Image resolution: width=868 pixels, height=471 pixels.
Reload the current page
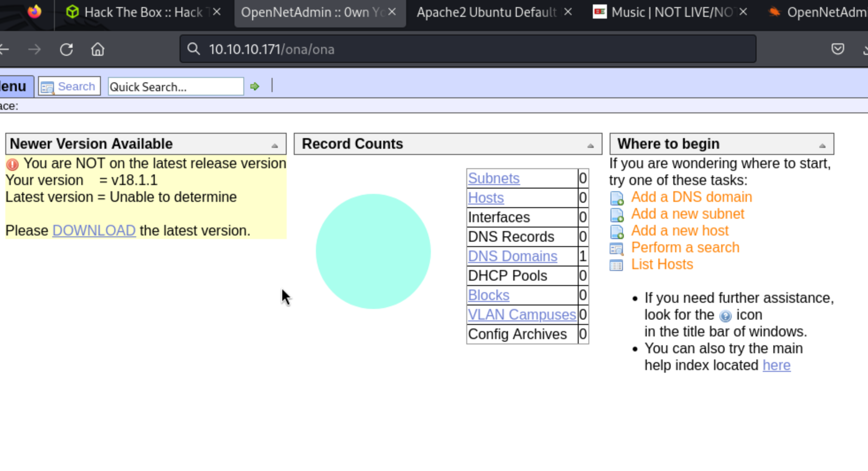click(x=66, y=49)
